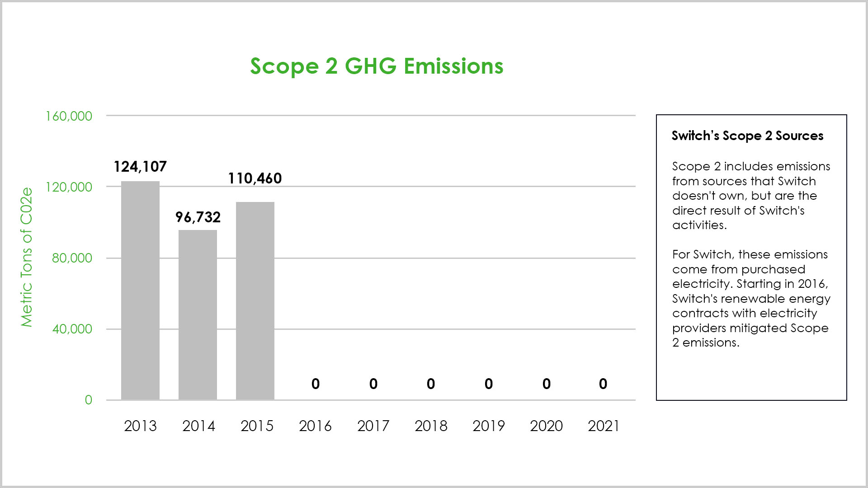Viewport: 868px width, 488px height.
Task: Select the 2013 bar in the chart
Action: point(140,291)
